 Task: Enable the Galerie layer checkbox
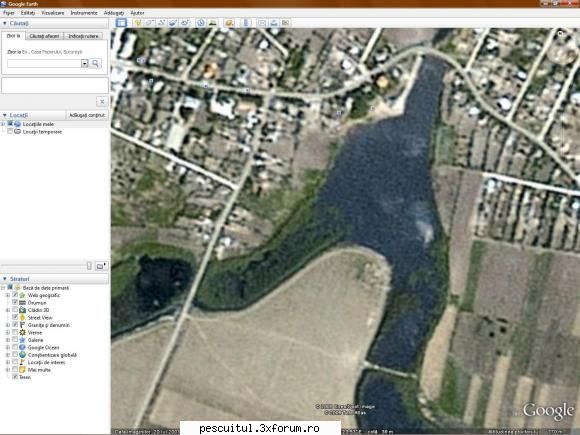15,340
